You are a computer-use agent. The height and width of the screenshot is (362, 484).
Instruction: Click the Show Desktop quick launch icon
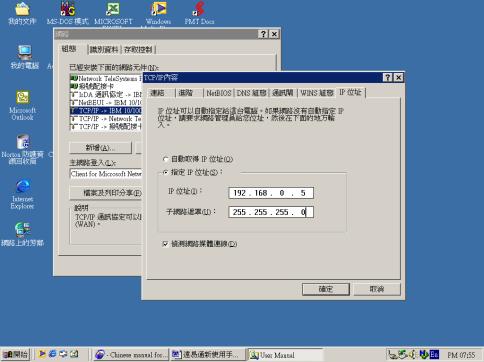63,354
